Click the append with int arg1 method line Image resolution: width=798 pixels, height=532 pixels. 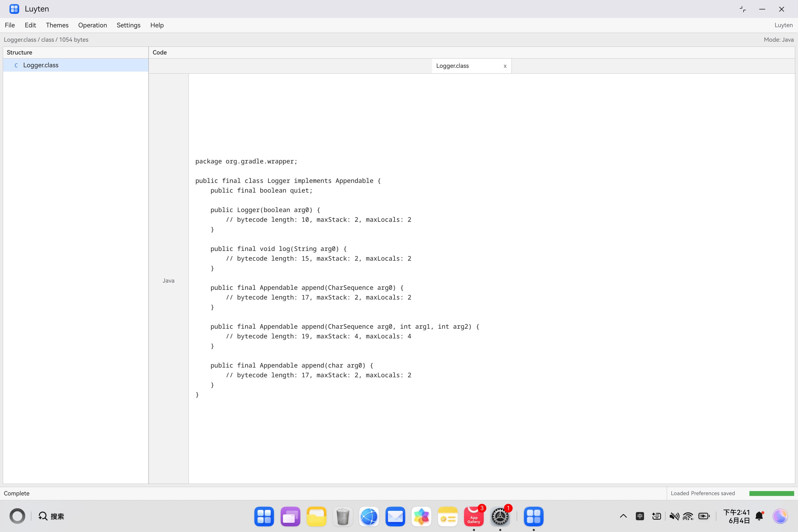(345, 326)
